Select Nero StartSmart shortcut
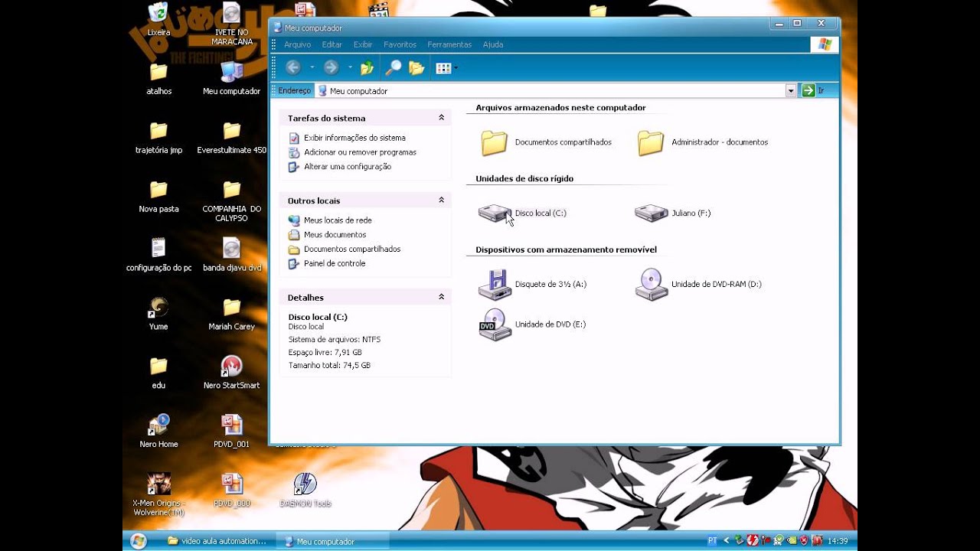 click(x=231, y=373)
